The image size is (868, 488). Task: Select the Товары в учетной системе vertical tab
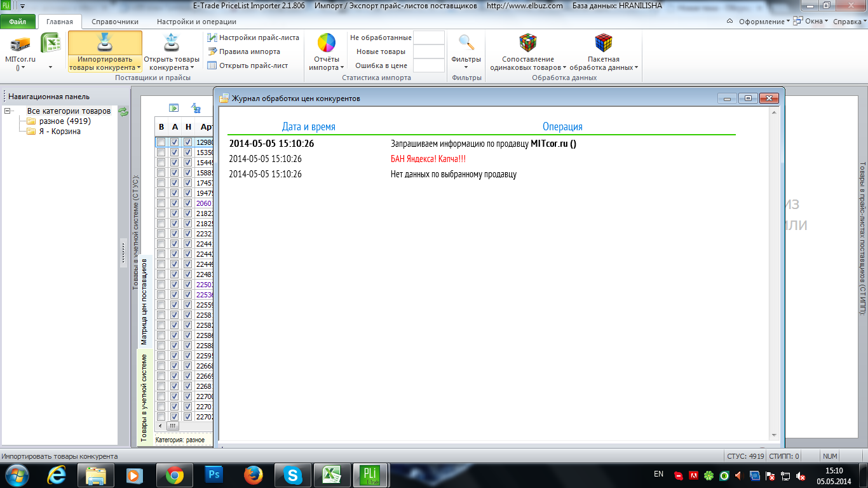(x=145, y=398)
